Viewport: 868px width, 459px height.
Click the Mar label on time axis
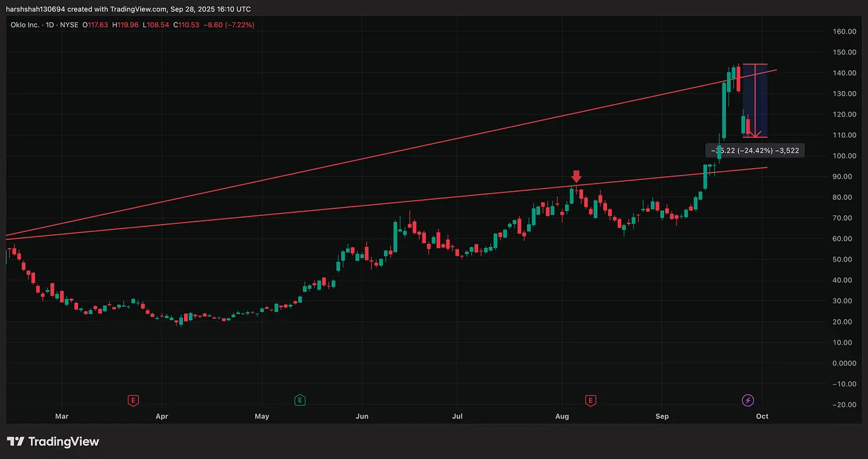(61, 416)
